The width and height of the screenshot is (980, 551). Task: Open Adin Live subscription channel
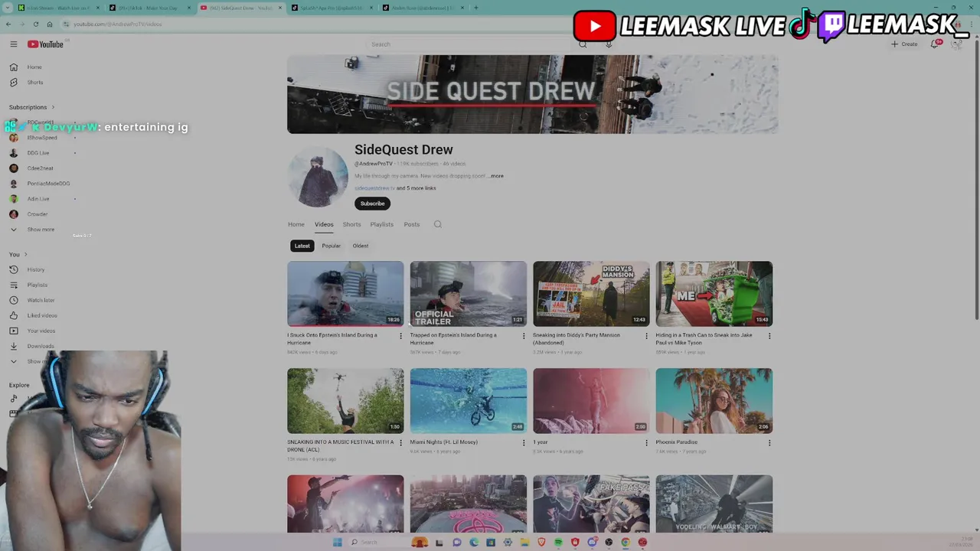[x=38, y=199]
